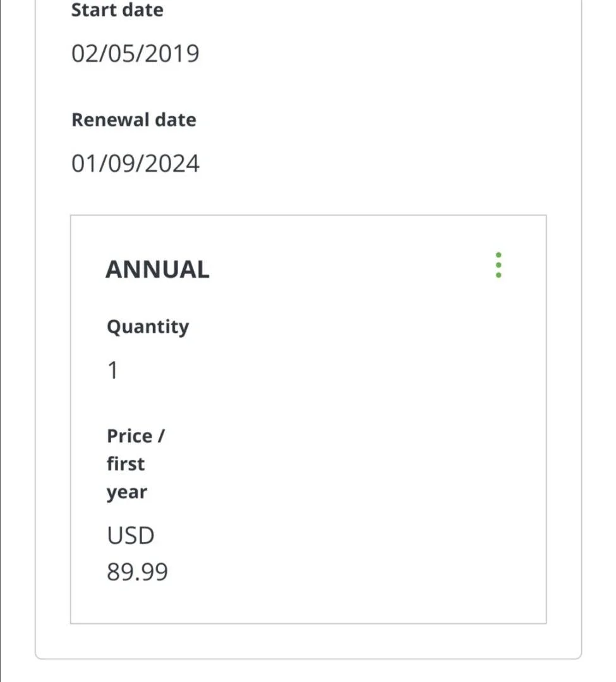Image resolution: width=616 pixels, height=682 pixels.
Task: Click the slash after the word Price
Action: pyautogui.click(x=161, y=436)
